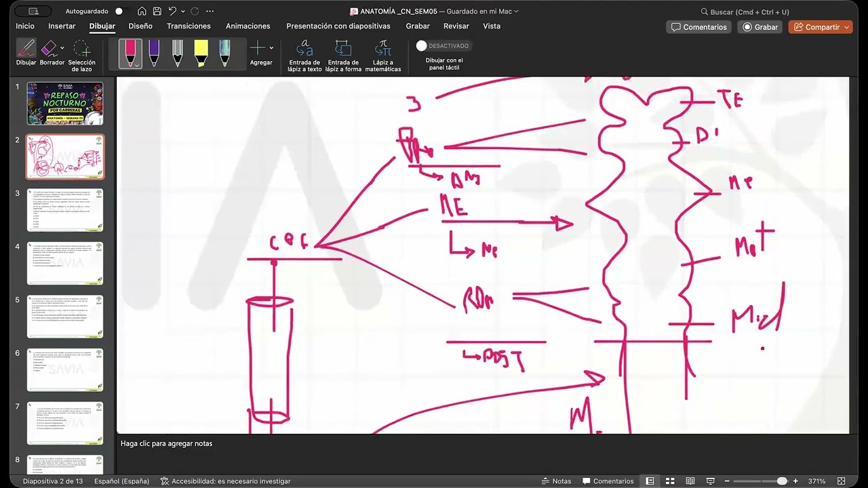Click the Grabar record button
The width and height of the screenshot is (868, 488).
[x=759, y=27]
